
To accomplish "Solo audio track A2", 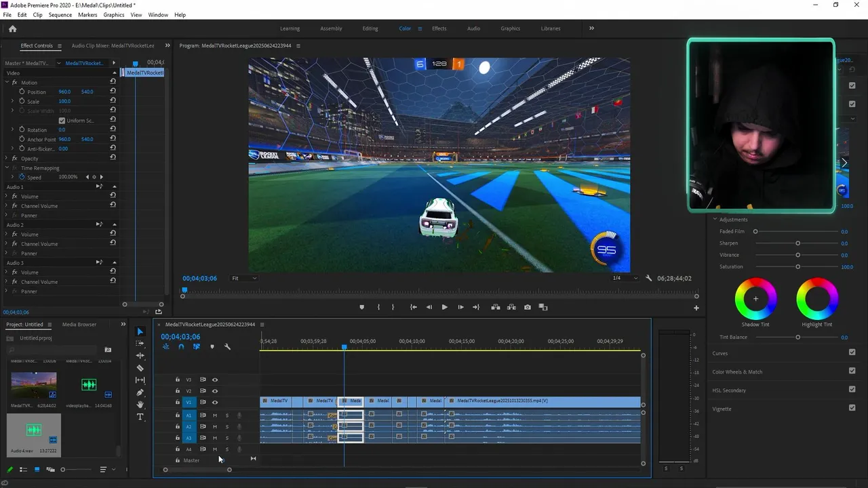I will (227, 426).
